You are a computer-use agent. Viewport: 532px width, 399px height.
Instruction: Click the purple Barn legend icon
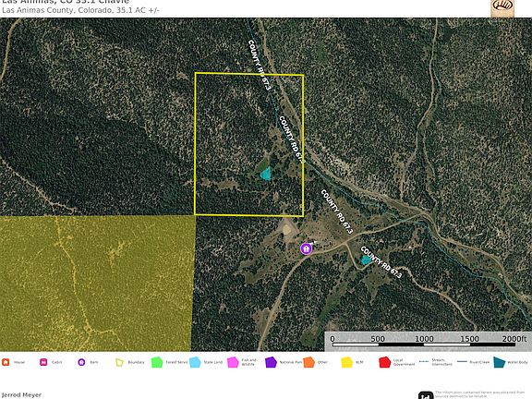pyautogui.click(x=81, y=362)
